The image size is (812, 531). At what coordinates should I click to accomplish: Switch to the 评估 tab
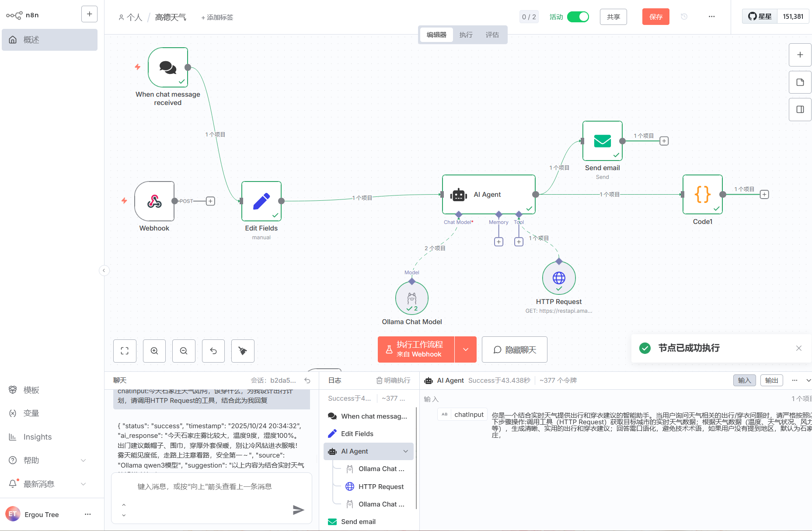492,35
